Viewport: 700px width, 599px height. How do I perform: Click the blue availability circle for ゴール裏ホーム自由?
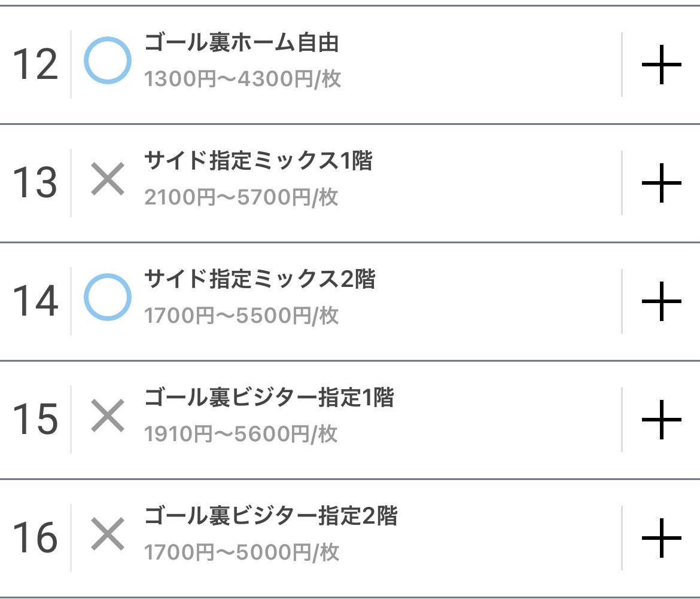108,60
